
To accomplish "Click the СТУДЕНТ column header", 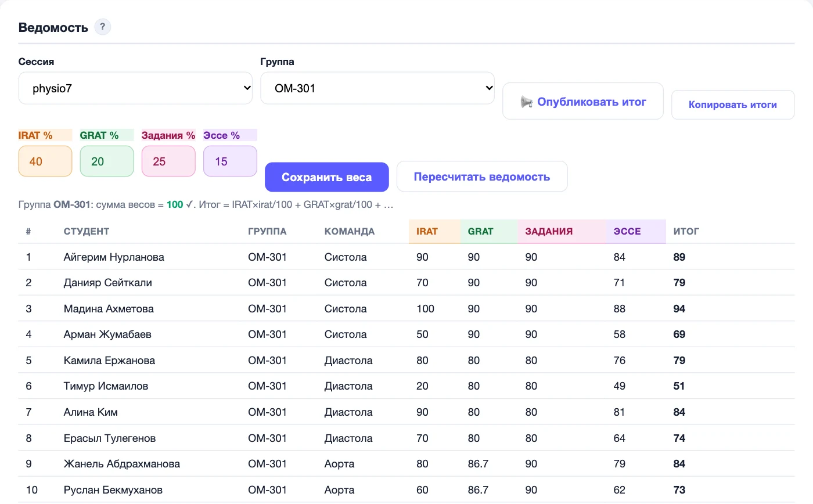I will [87, 231].
